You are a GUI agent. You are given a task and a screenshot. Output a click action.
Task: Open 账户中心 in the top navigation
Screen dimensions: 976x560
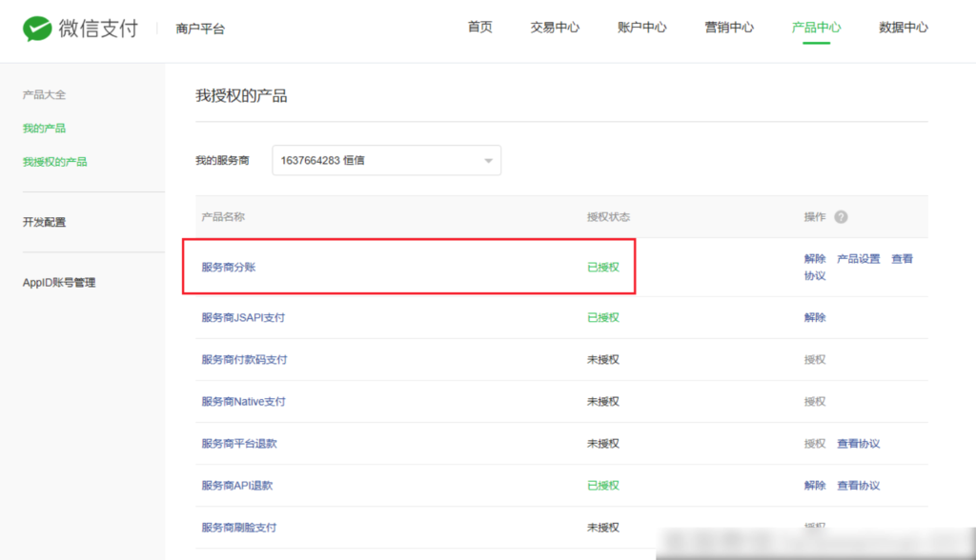click(x=641, y=28)
